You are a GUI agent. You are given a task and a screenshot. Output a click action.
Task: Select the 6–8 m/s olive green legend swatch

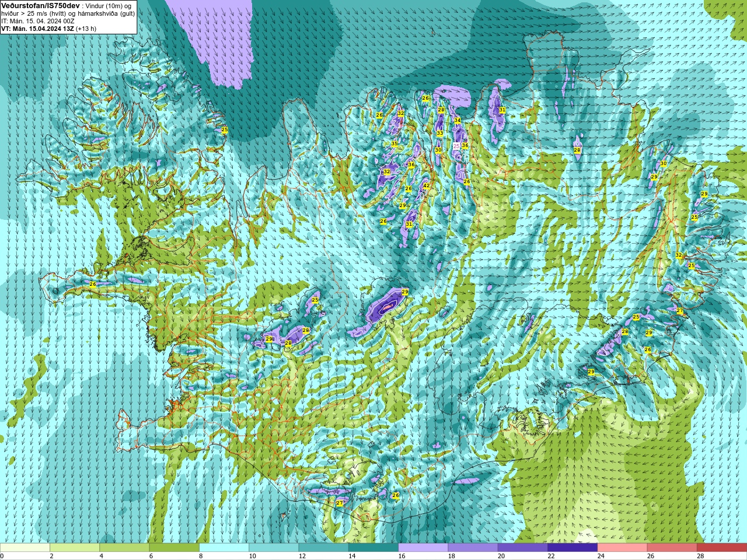174,548
